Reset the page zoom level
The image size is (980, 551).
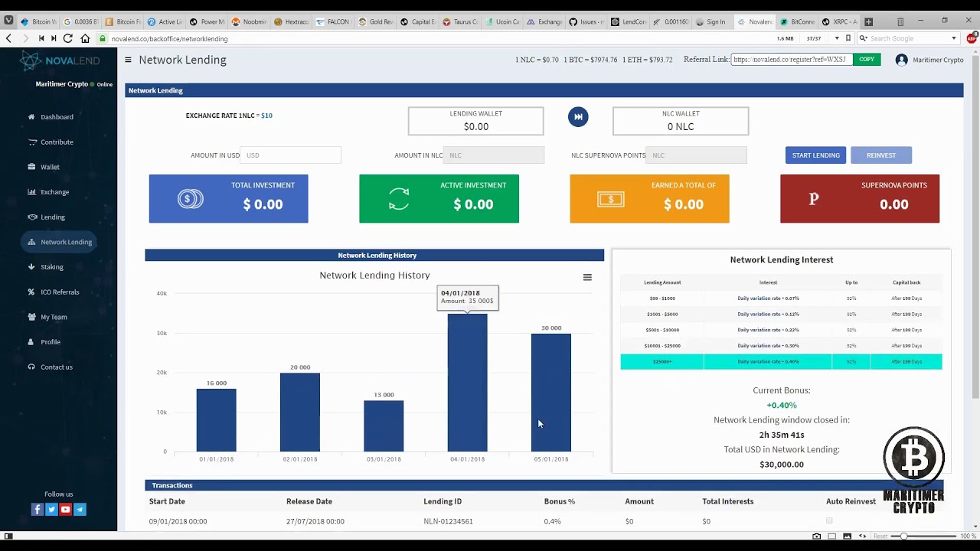tap(880, 536)
